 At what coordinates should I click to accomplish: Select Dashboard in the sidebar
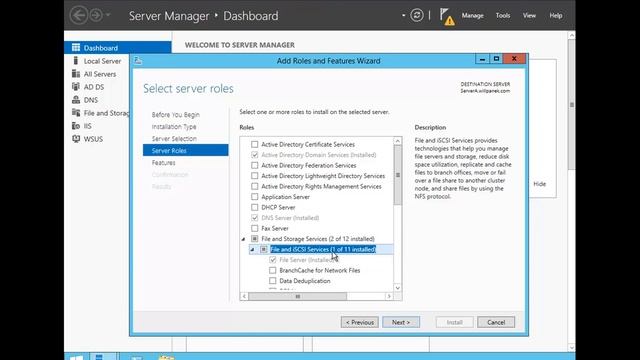(118, 48)
